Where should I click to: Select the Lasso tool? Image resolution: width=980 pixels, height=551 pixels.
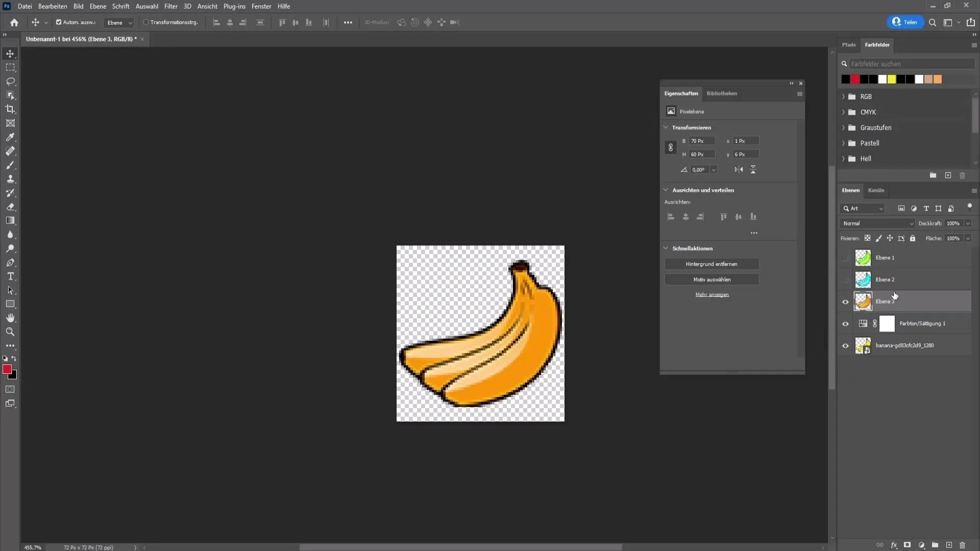coord(10,82)
